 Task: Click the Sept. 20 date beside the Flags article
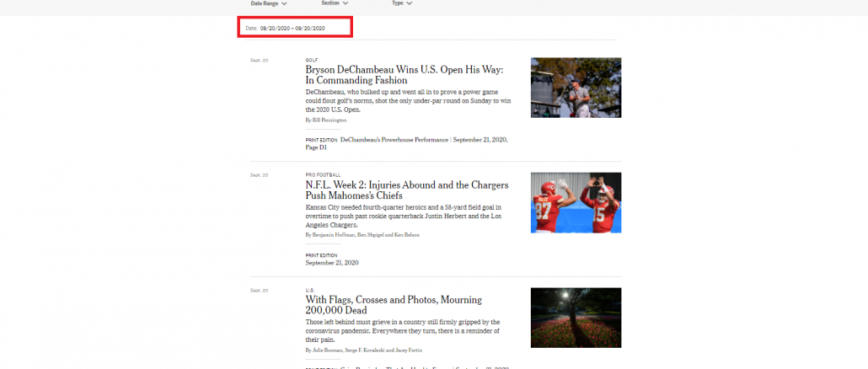pyautogui.click(x=259, y=291)
